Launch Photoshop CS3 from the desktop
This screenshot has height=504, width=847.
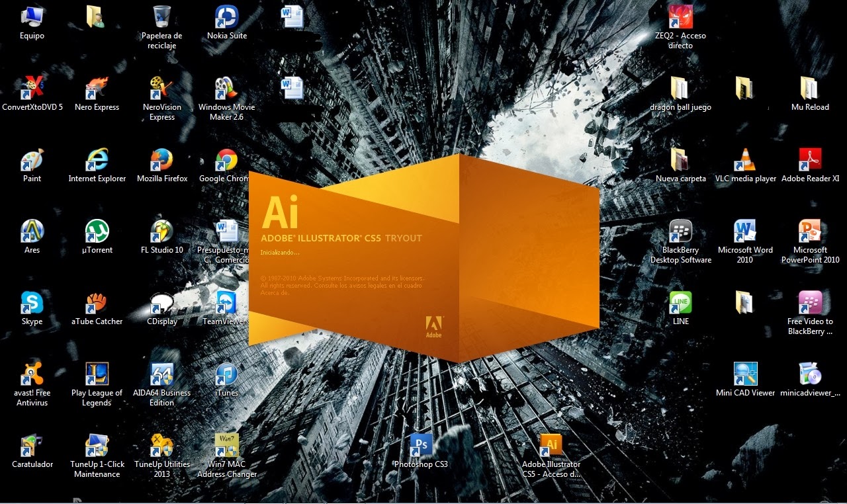coord(420,444)
